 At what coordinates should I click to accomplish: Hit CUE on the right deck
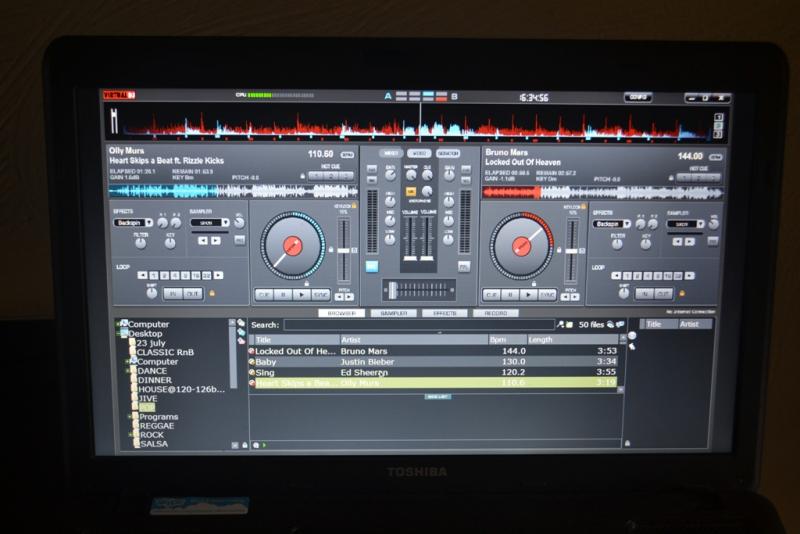pos(491,295)
